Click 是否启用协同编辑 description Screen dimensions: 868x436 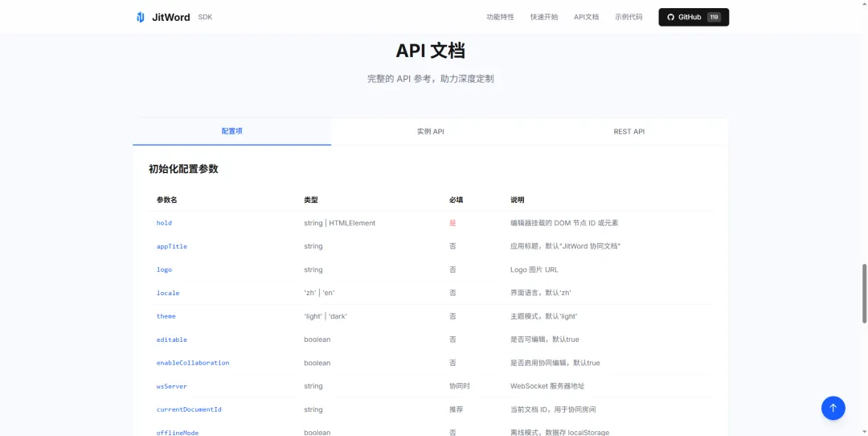[555, 363]
